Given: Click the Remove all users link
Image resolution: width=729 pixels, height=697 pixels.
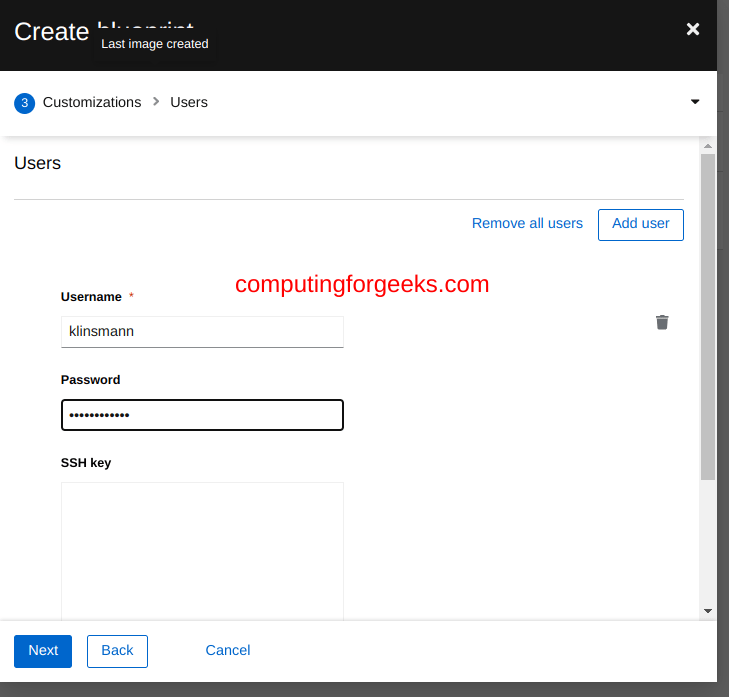Looking at the screenshot, I should (x=527, y=223).
